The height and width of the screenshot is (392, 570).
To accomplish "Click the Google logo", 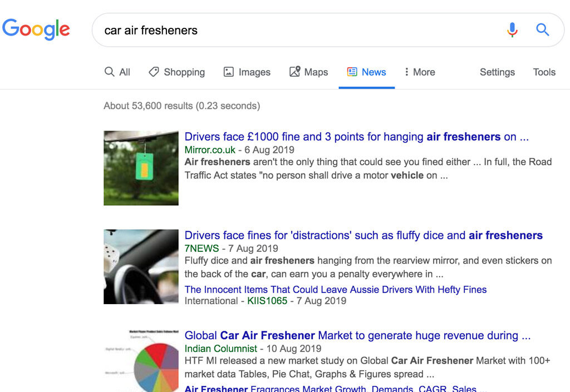I will pos(36,29).
